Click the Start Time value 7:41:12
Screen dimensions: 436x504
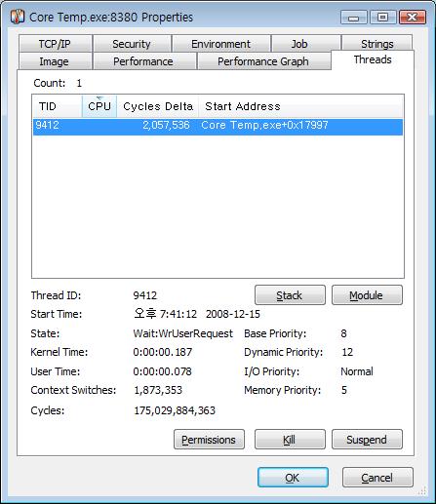(x=178, y=314)
